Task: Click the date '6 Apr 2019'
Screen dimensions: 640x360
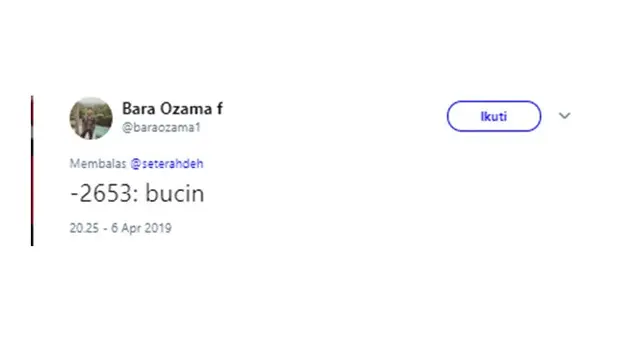Action: point(141,228)
